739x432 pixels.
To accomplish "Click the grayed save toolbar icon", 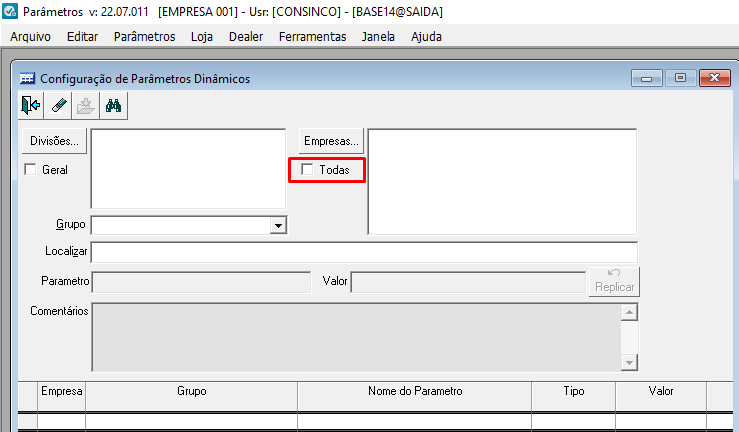I will 85,105.
